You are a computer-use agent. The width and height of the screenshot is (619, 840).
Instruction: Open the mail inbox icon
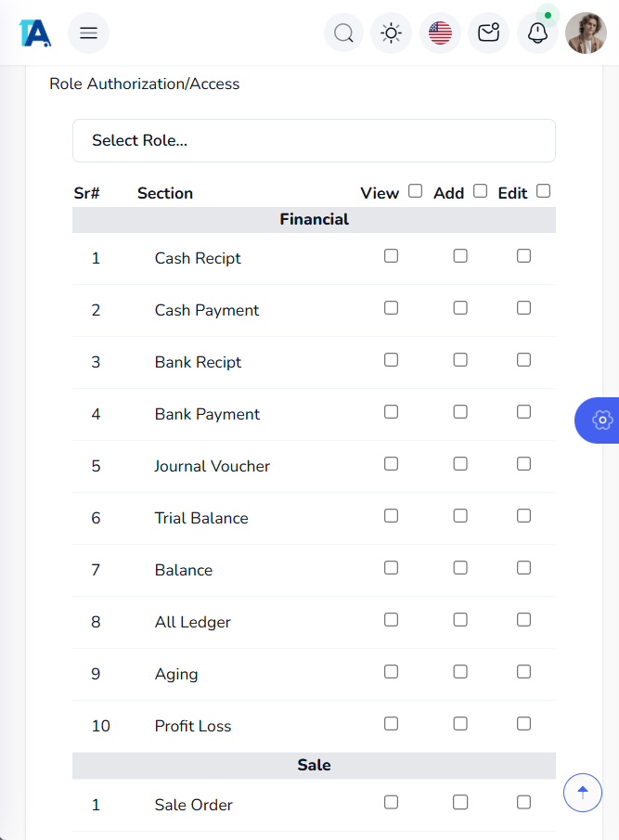coord(488,33)
